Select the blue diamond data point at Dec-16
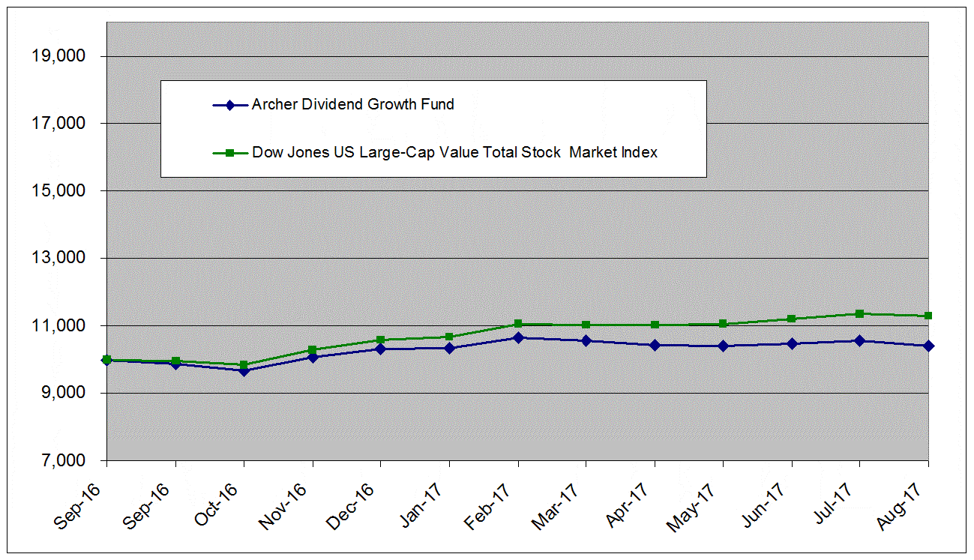This screenshot has height=560, width=974. pyautogui.click(x=381, y=349)
